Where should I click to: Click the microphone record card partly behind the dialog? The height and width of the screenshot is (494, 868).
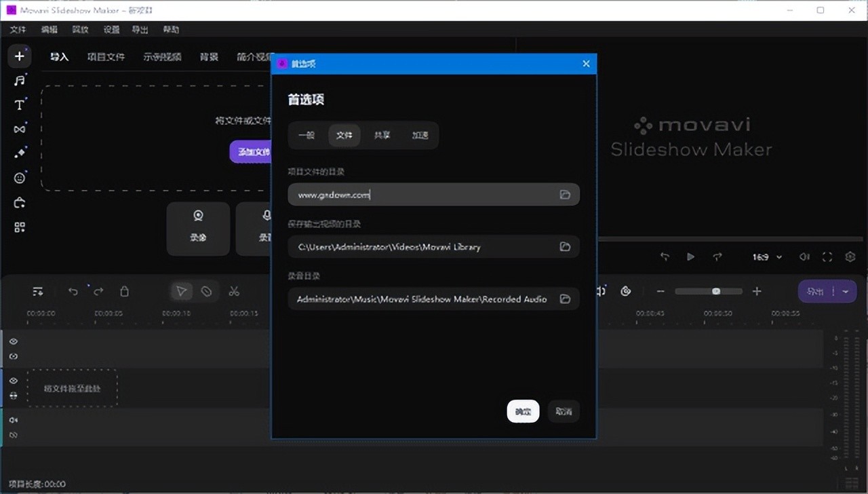coord(254,229)
